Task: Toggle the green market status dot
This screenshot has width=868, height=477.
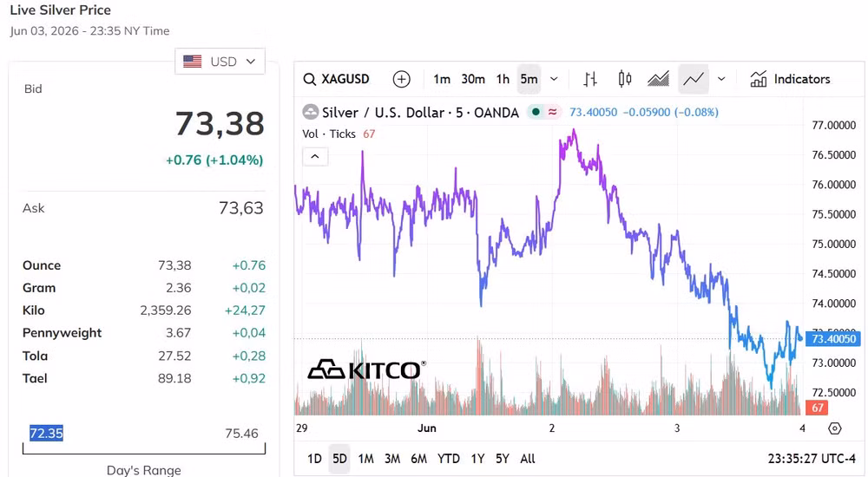Action: 536,112
